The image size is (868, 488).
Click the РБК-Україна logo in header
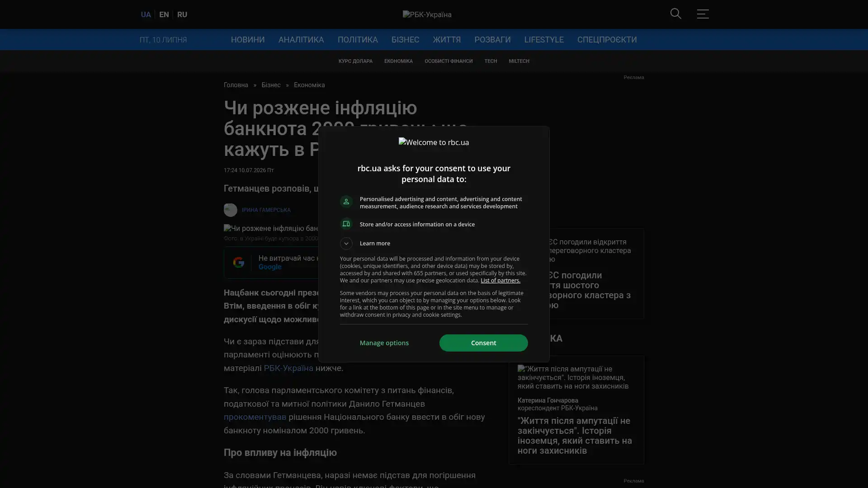pos(427,14)
